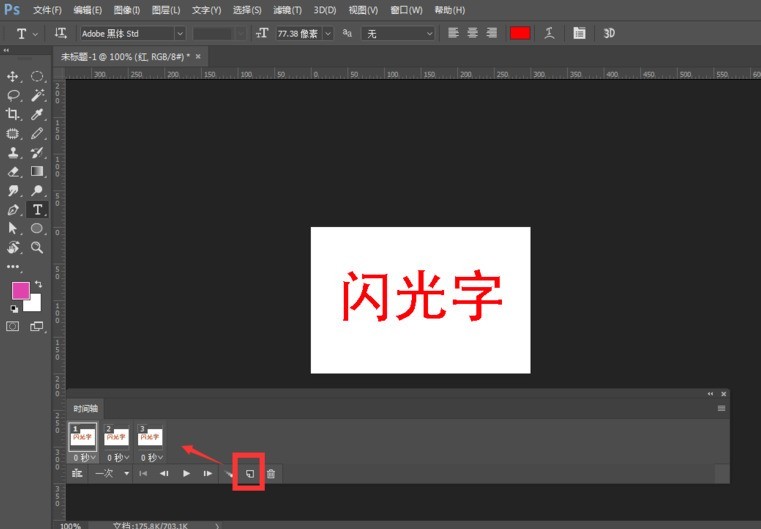Image resolution: width=761 pixels, height=529 pixels.
Task: Play the frame animation
Action: pos(186,474)
